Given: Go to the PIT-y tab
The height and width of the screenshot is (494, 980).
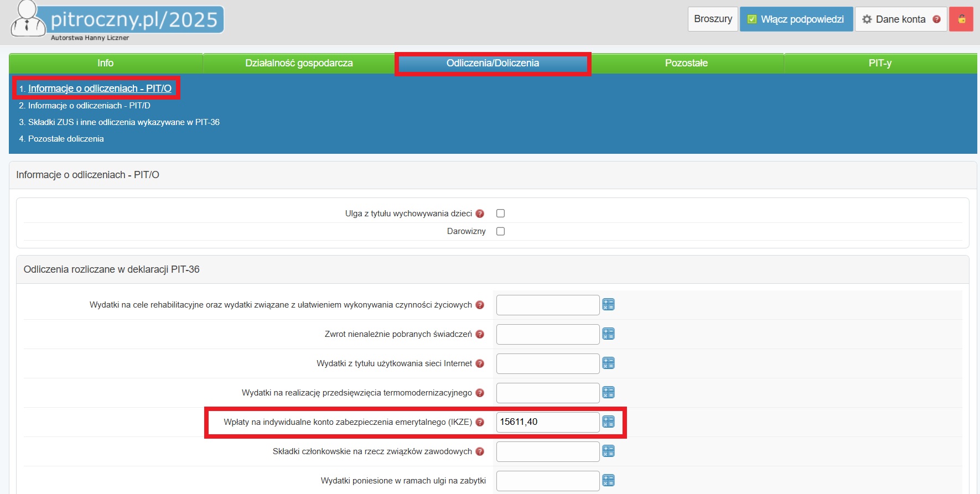Looking at the screenshot, I should click(880, 63).
